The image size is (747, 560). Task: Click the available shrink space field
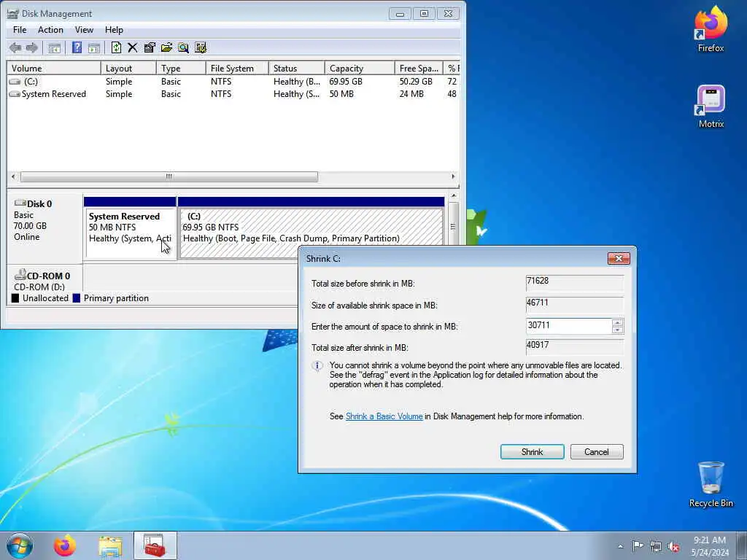click(575, 304)
